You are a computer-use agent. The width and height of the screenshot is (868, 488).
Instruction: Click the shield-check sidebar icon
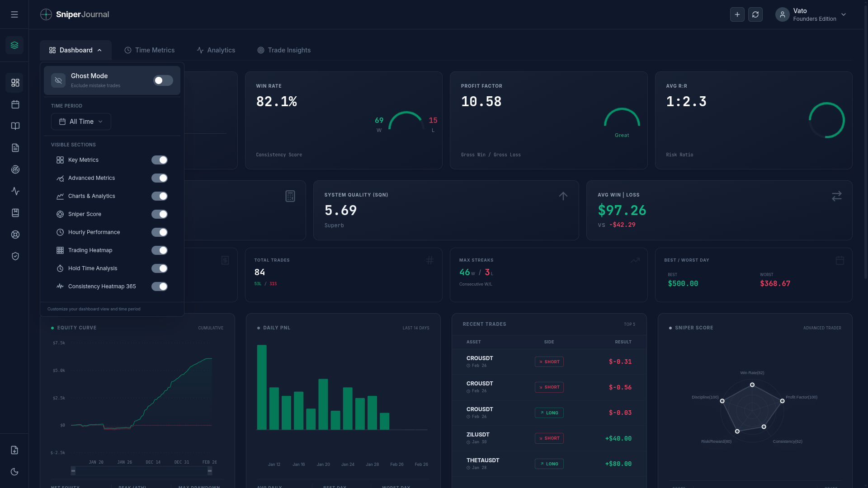pos(15,256)
